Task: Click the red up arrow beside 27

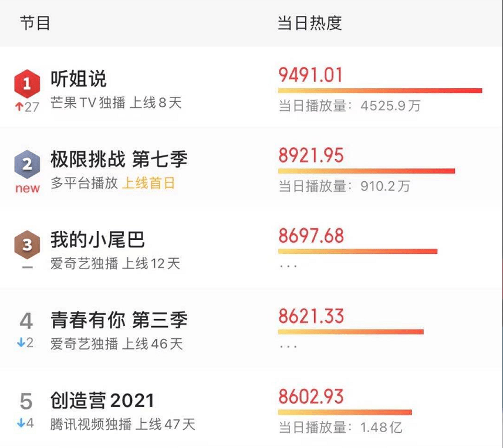Action: coord(19,107)
